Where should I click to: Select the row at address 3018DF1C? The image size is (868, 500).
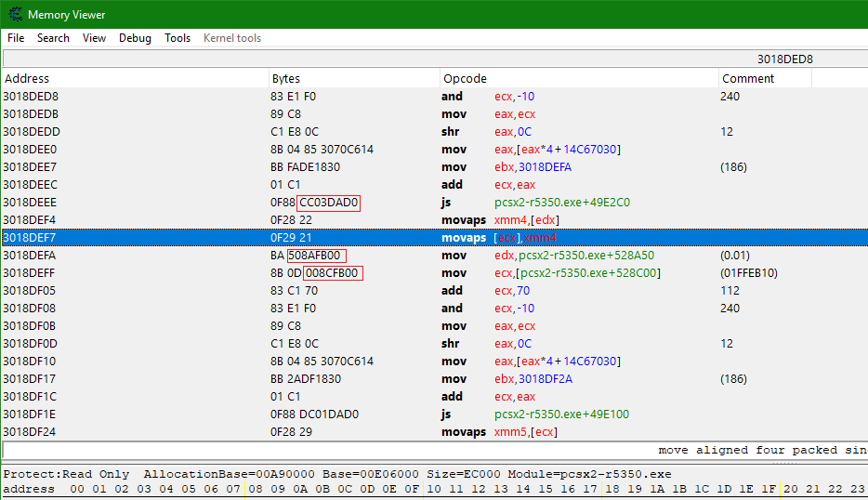pos(435,397)
